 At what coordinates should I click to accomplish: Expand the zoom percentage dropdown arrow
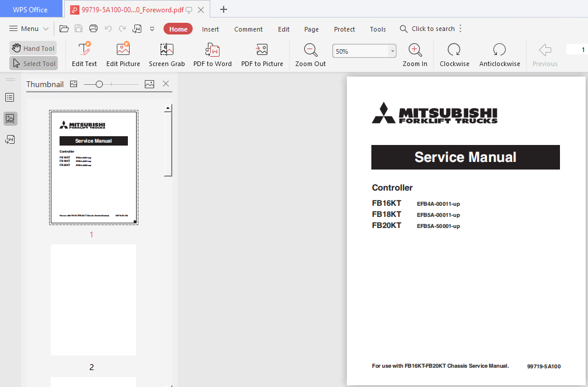[x=392, y=51]
